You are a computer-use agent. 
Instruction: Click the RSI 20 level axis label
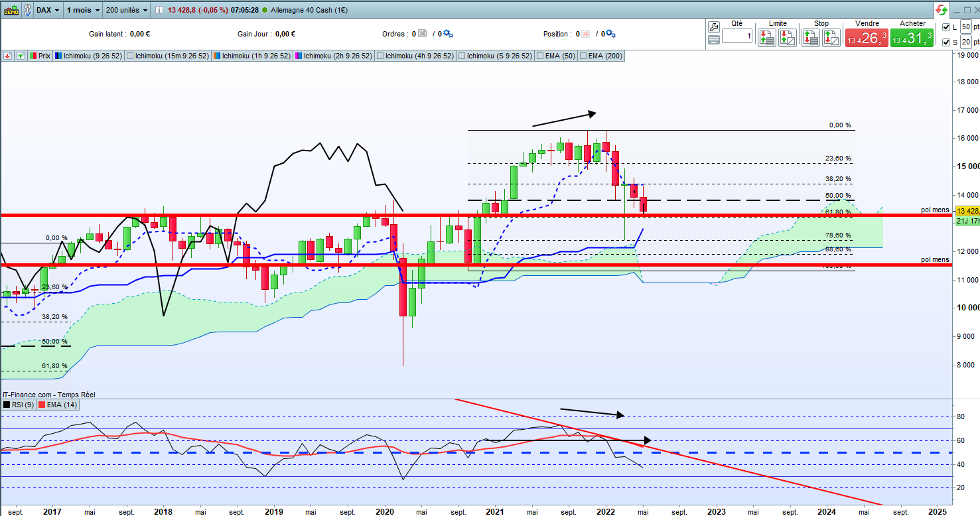[959, 487]
